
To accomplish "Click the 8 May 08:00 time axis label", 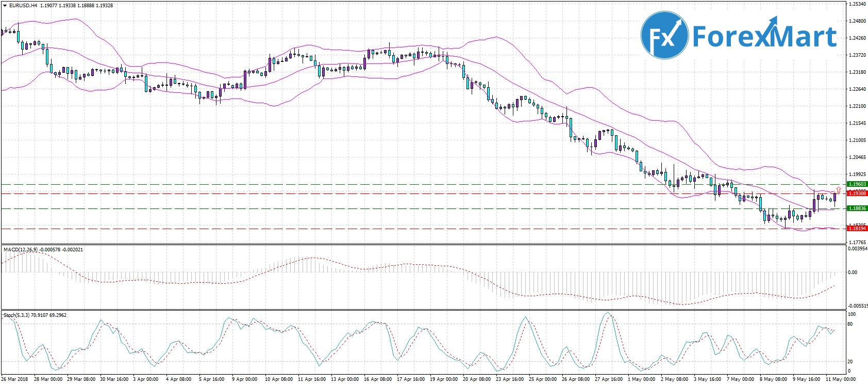I will [x=773, y=379].
